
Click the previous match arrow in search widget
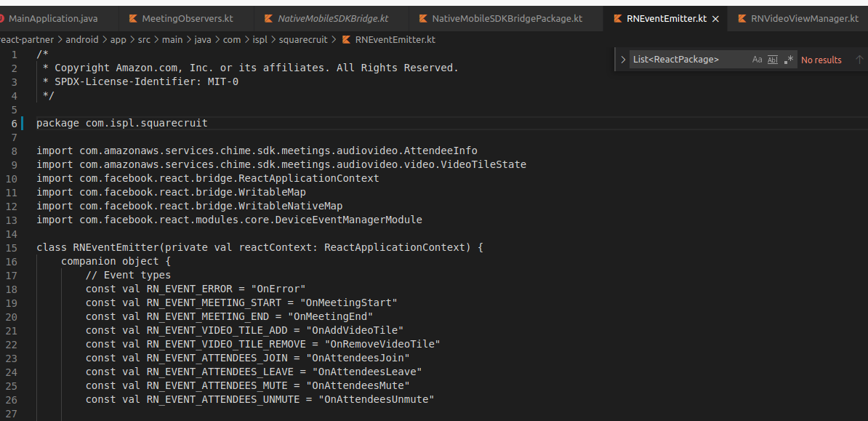coord(859,59)
